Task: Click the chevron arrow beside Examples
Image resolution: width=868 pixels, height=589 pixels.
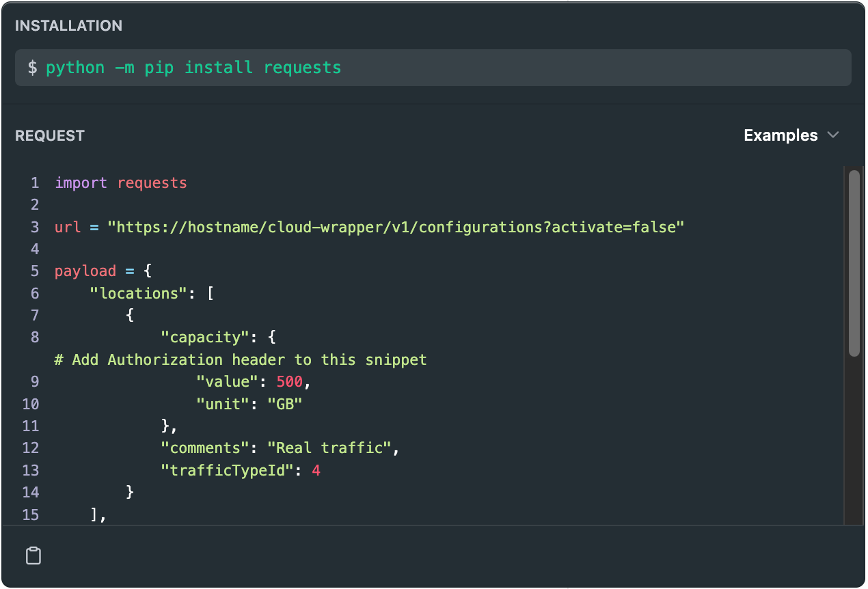Action: (x=833, y=135)
